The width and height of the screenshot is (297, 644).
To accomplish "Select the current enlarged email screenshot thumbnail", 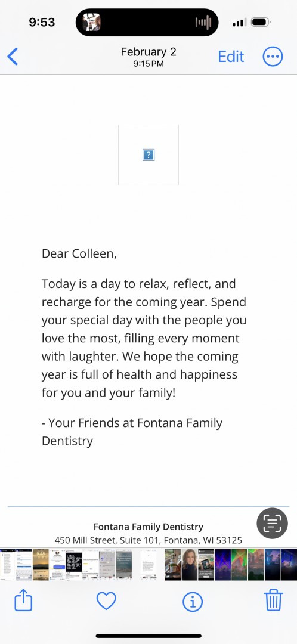I will pyautogui.click(x=148, y=564).
